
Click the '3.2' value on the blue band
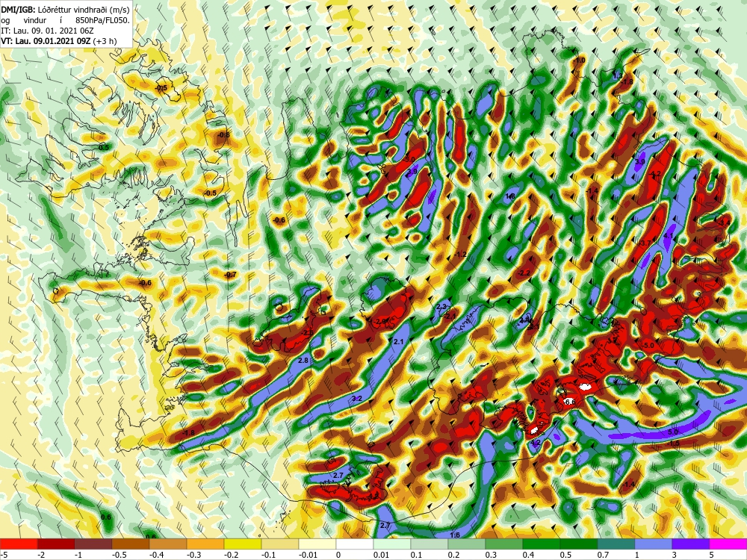357,399
